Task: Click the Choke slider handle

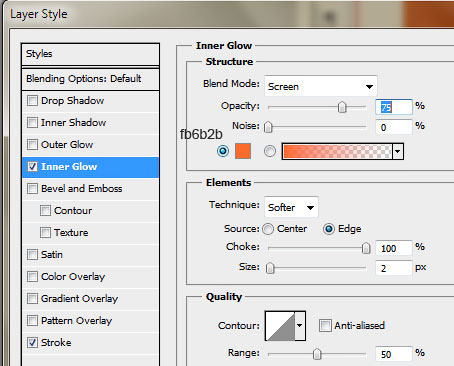Action: click(x=366, y=248)
